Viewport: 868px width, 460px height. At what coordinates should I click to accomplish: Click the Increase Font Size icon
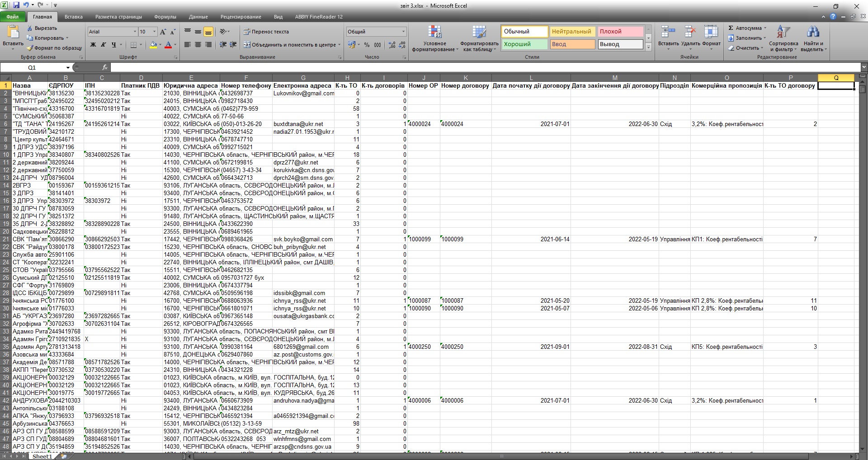tap(163, 32)
